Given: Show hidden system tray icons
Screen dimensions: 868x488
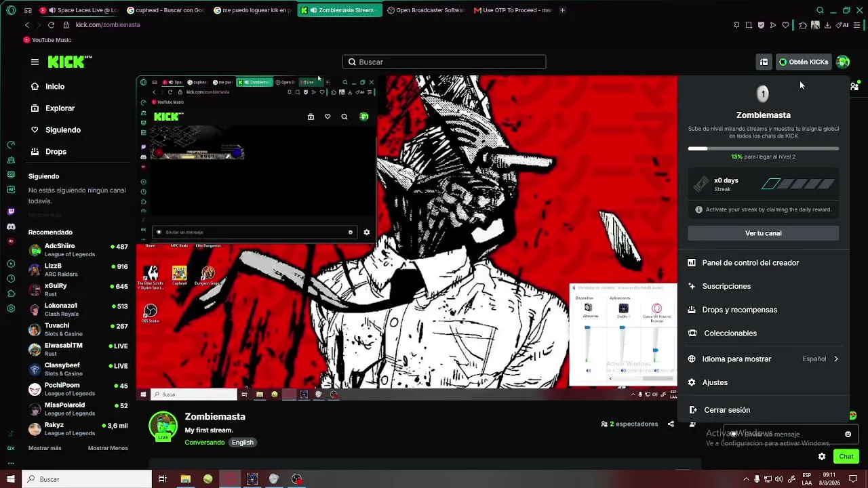Looking at the screenshot, I should click(747, 479).
